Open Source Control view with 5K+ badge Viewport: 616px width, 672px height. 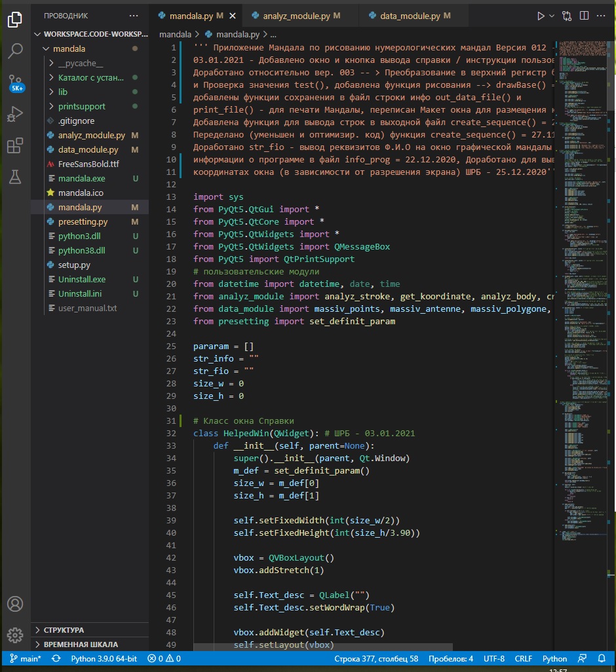pos(16,83)
